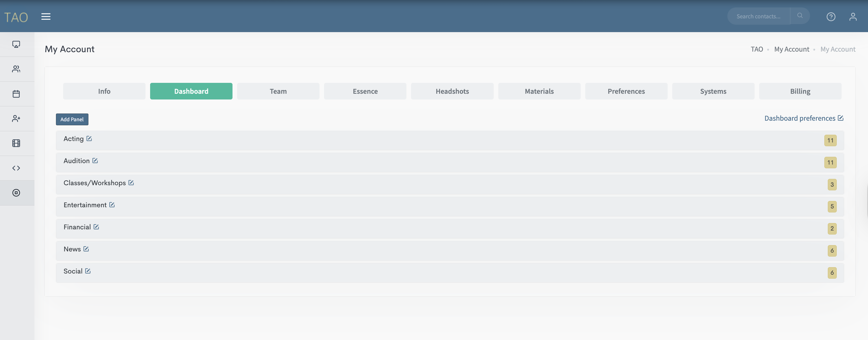Click the Search contacts input field
868x340 pixels.
point(758,16)
